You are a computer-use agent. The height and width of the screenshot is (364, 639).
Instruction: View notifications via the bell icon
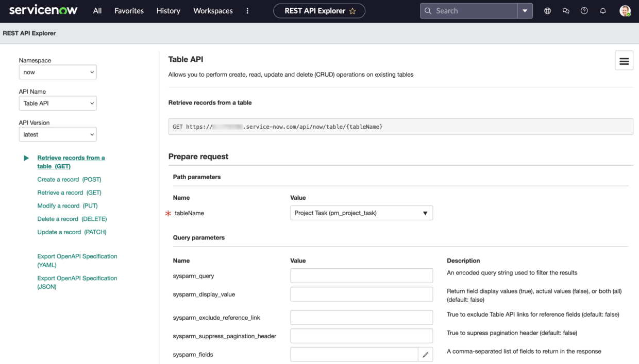(x=603, y=10)
